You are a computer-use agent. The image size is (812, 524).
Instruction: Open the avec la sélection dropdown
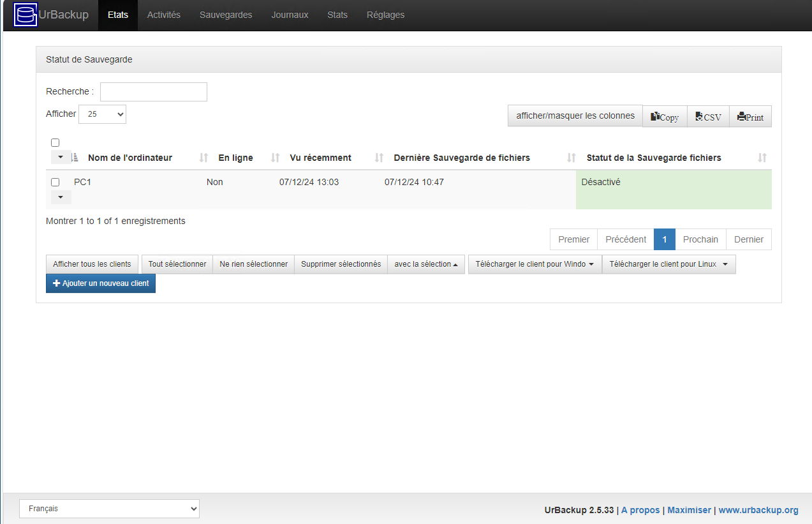click(426, 264)
